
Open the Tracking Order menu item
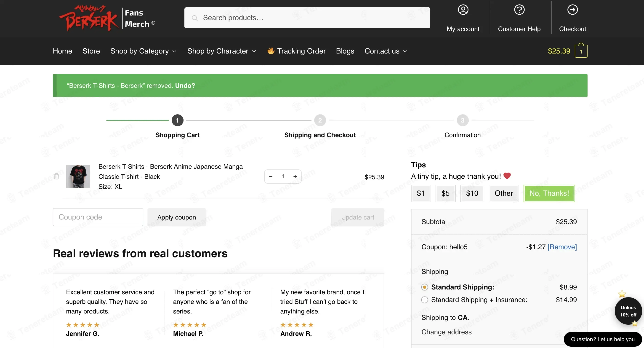click(296, 51)
